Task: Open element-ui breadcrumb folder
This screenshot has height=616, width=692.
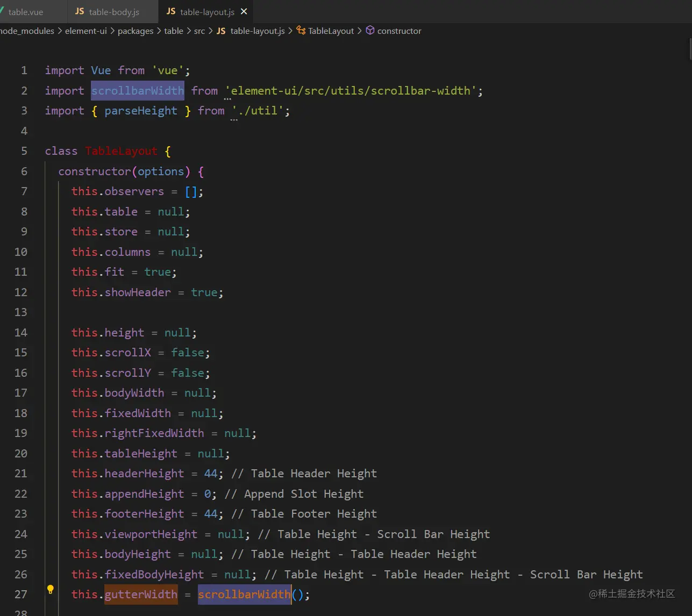Action: point(86,31)
